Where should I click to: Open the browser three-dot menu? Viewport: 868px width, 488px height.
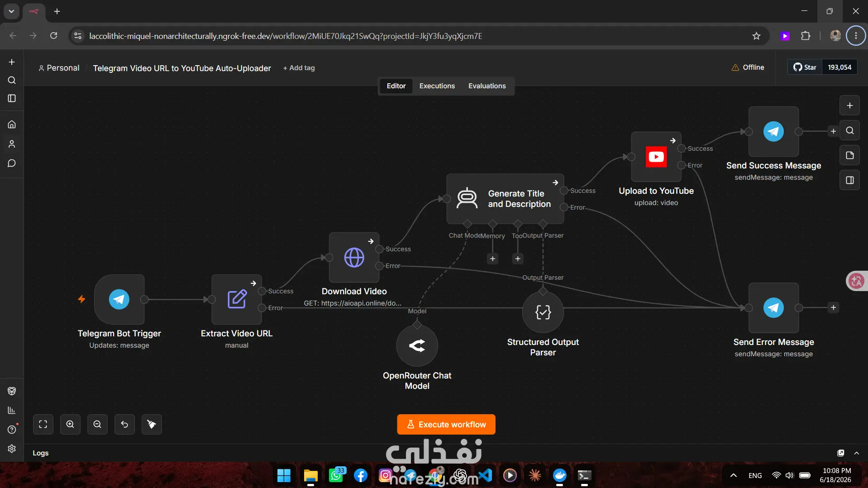coord(856,36)
